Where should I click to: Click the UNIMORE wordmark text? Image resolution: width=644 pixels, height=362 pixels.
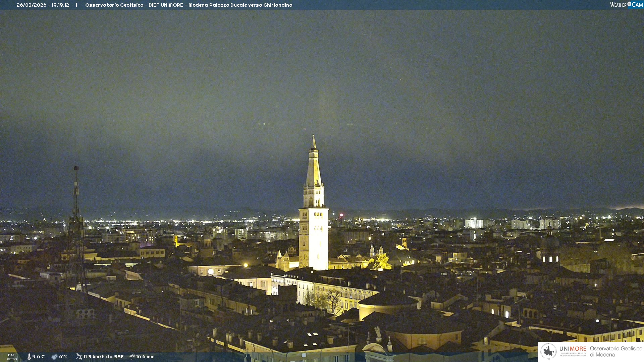click(573, 349)
